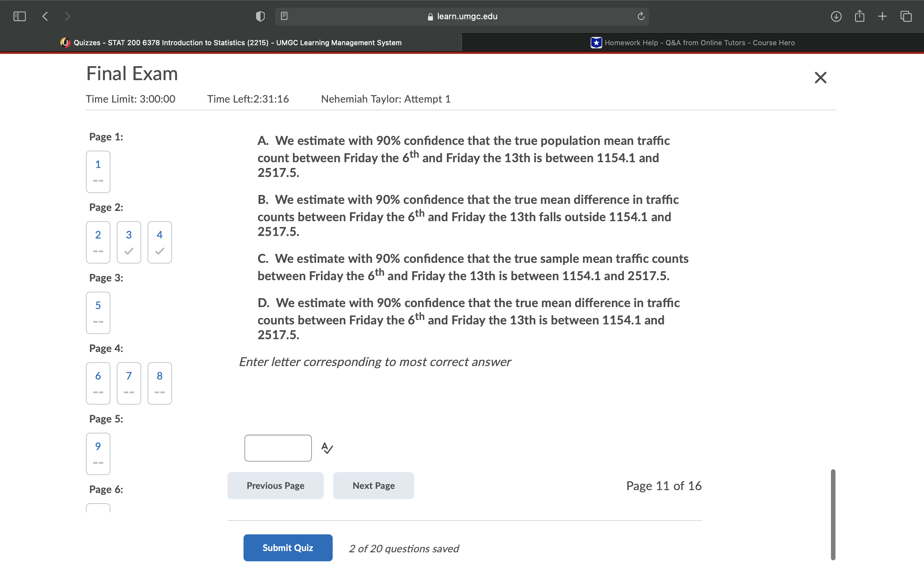This screenshot has height=577, width=924.
Task: Expand Page 4 question list
Action: 107,348
